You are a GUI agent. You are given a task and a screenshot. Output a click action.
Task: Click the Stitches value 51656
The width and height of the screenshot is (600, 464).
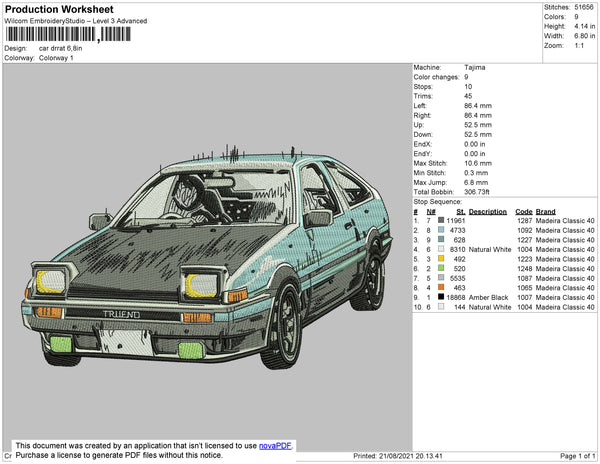point(584,7)
